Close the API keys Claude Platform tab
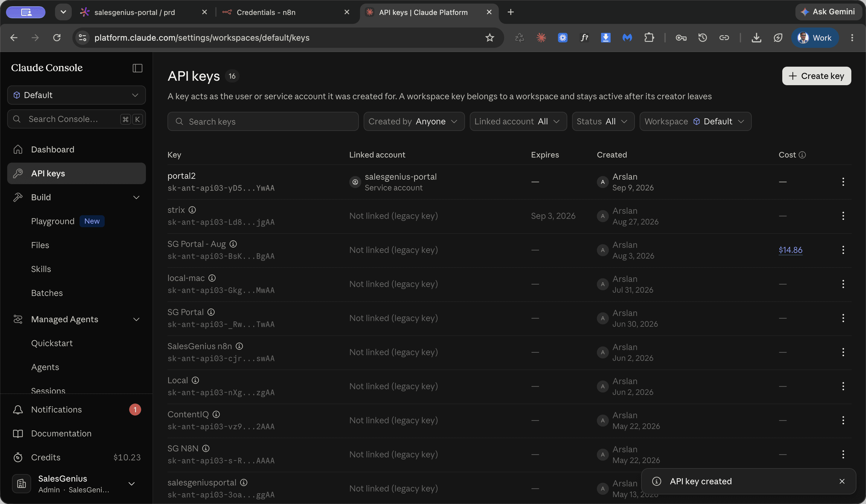866x504 pixels. 489,12
